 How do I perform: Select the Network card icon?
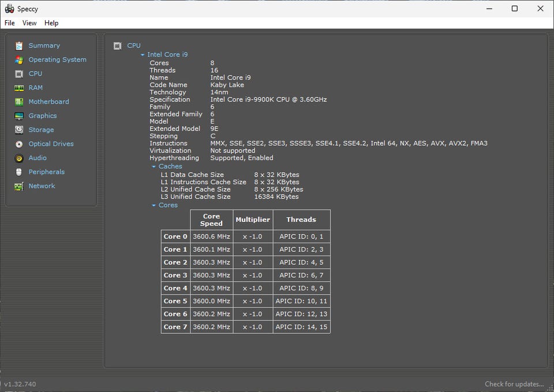pyautogui.click(x=19, y=186)
